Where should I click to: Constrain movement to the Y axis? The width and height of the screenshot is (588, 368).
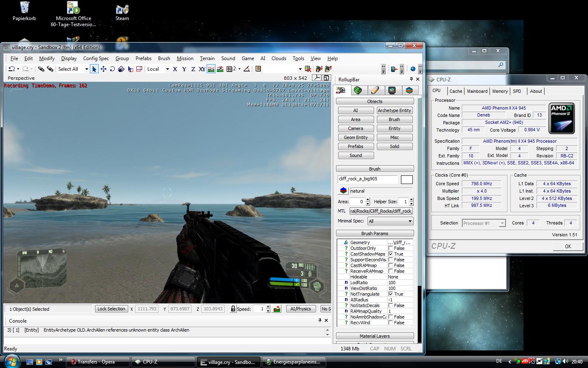(x=184, y=69)
